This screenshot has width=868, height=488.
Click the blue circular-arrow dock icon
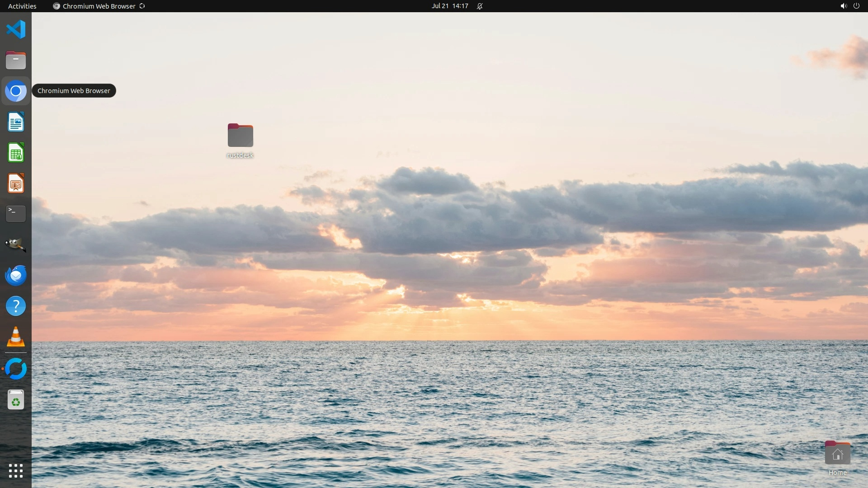[16, 369]
